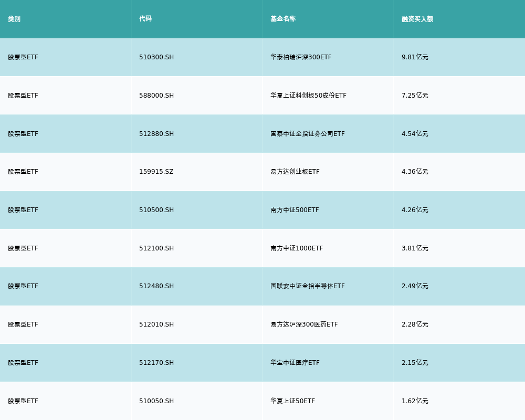Select amount cell 1.62亿元
Screen dimensions: 525x420
[415, 401]
